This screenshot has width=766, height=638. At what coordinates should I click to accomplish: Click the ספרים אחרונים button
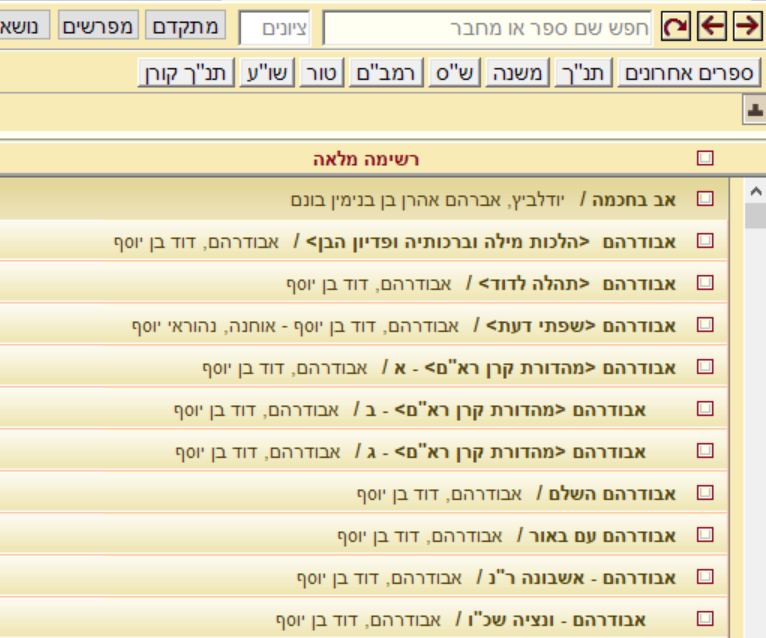click(x=689, y=73)
